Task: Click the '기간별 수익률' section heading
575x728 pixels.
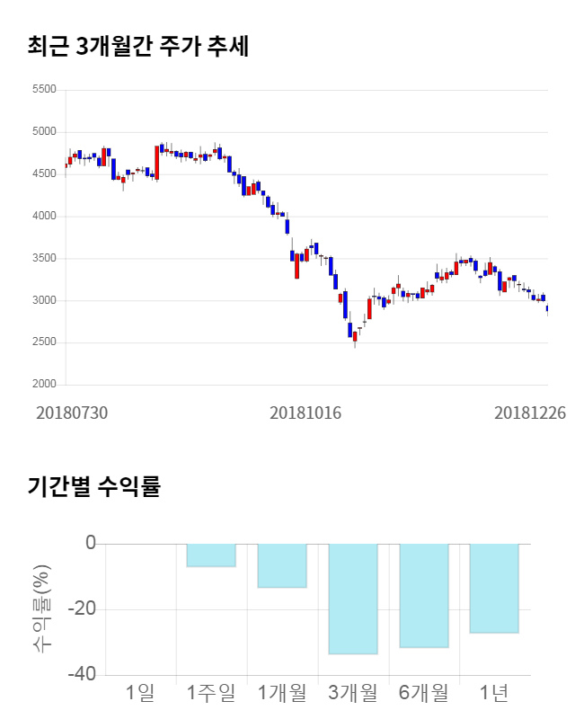Action: point(93,487)
